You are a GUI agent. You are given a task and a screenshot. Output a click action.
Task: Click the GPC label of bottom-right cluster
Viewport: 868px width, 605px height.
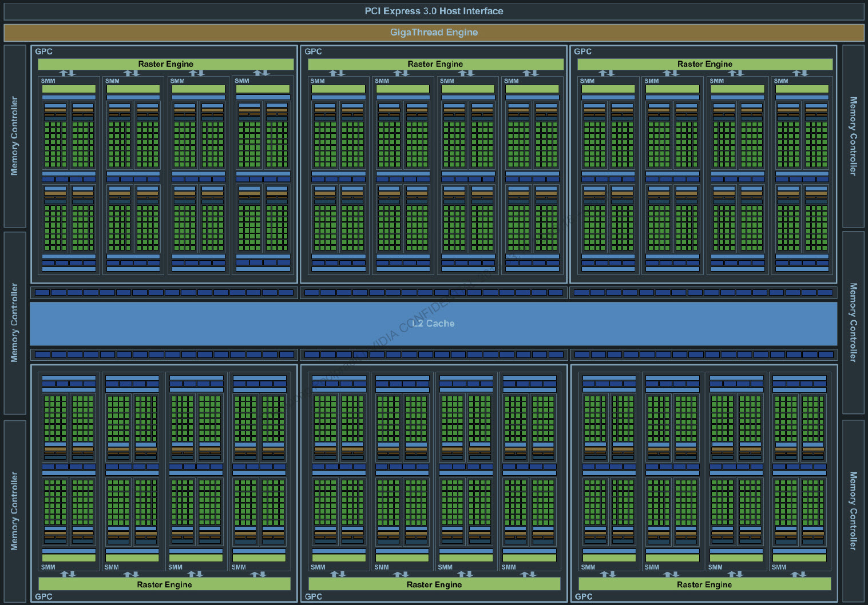tap(584, 596)
